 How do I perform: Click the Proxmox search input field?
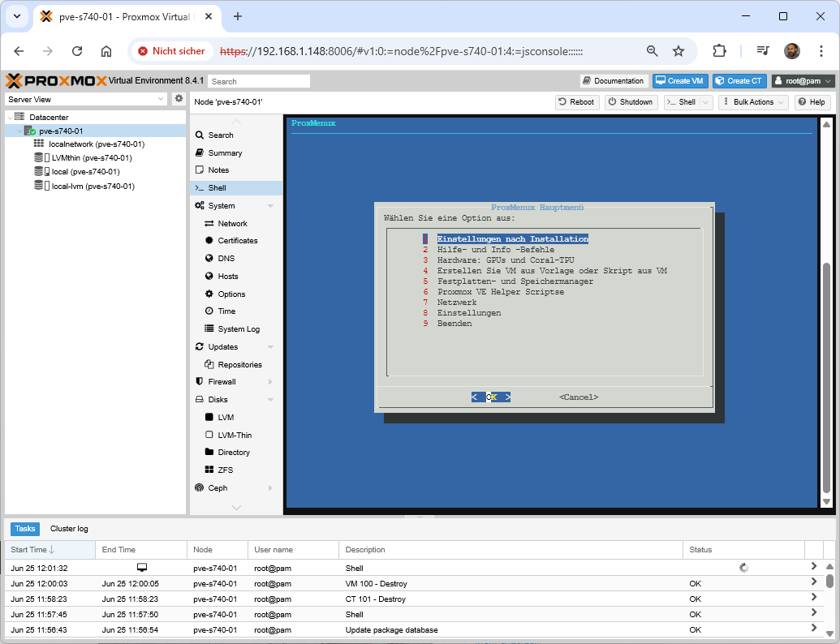pos(258,81)
